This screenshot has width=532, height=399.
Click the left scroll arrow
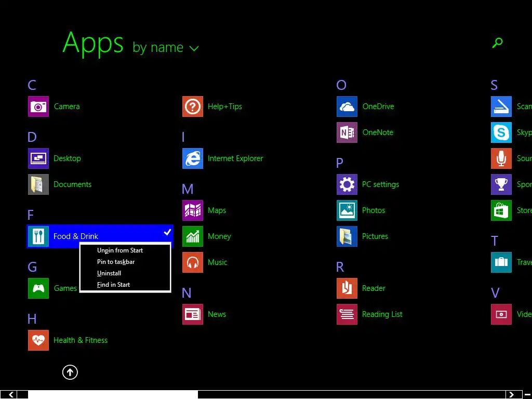(x=11, y=395)
